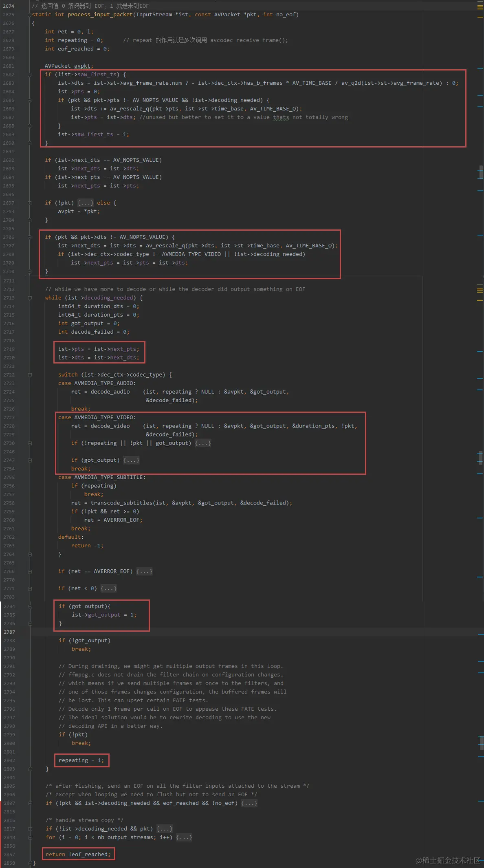This screenshot has height=868, width=484.
Task: Expand the fold marker at line 2807
Action: pyautogui.click(x=30, y=803)
